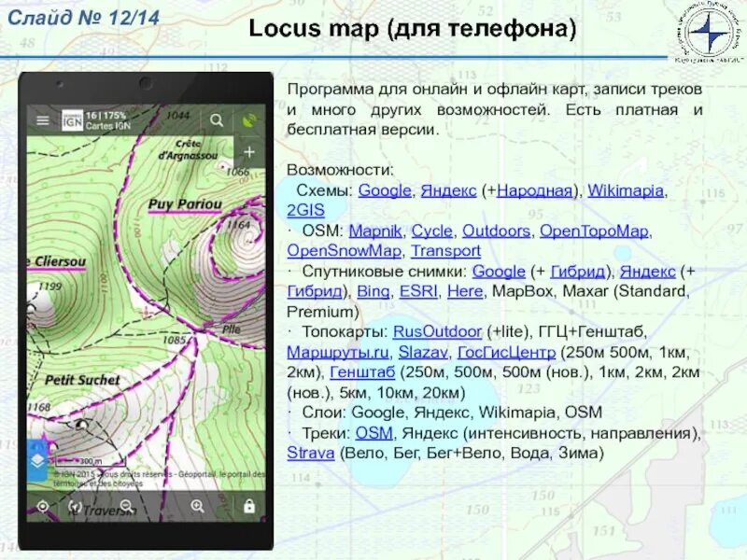Tap the '16 | 175%' zoom level text
Image resolution: width=747 pixels, height=560 pixels.
click(106, 116)
